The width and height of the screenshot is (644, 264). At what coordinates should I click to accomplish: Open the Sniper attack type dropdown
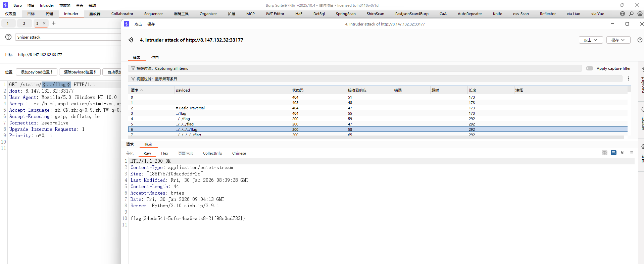point(68,37)
